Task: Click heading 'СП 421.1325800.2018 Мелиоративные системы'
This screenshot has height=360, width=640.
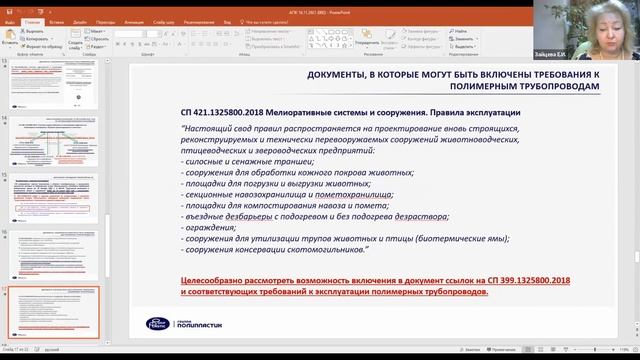Action: tap(350, 112)
